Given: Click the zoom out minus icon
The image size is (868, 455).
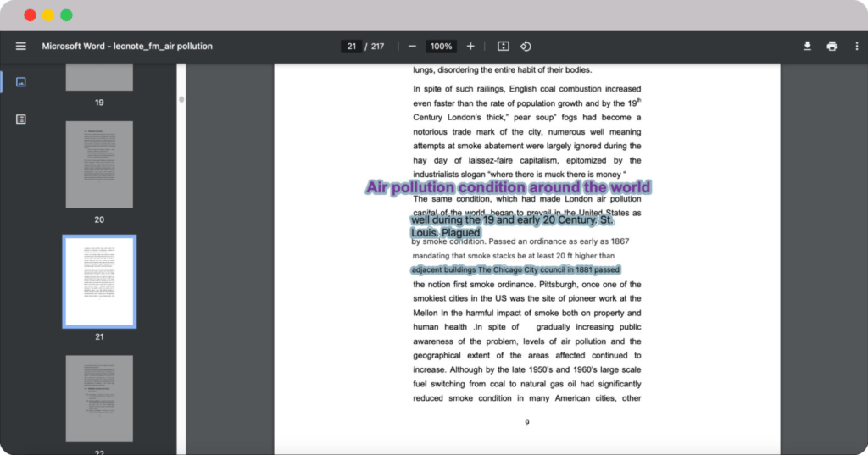Looking at the screenshot, I should (x=412, y=46).
